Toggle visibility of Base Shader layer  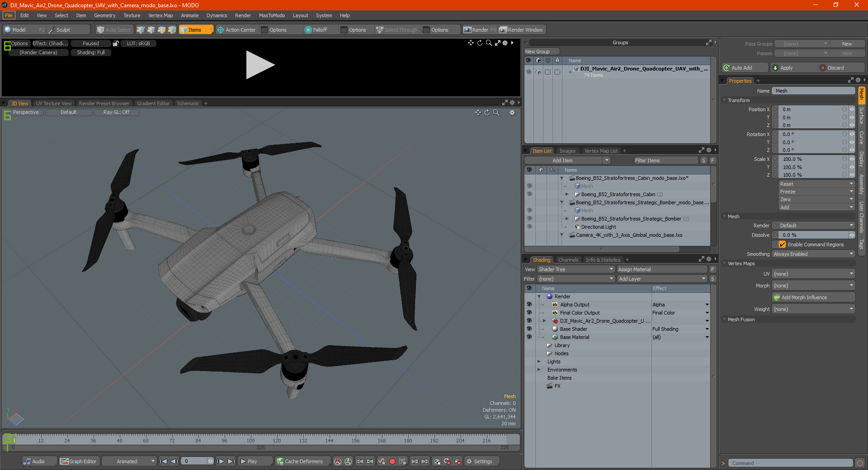tap(529, 329)
